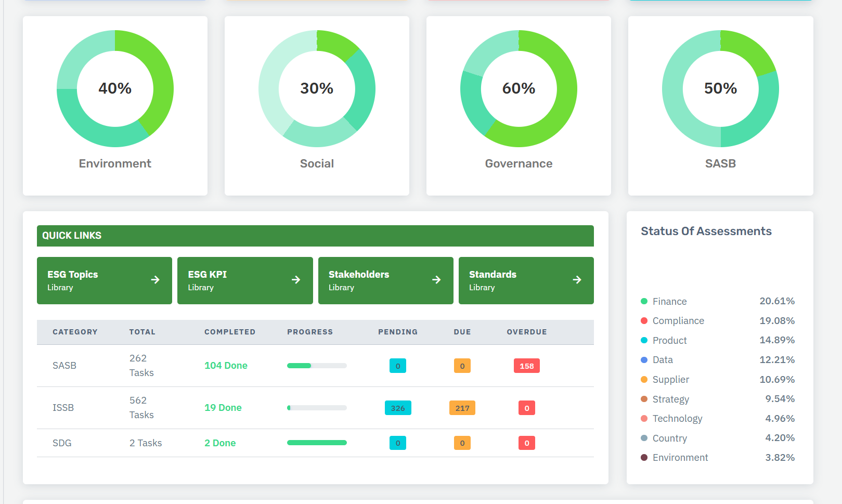Click the SASB progress bar
The image size is (842, 504).
tap(316, 366)
